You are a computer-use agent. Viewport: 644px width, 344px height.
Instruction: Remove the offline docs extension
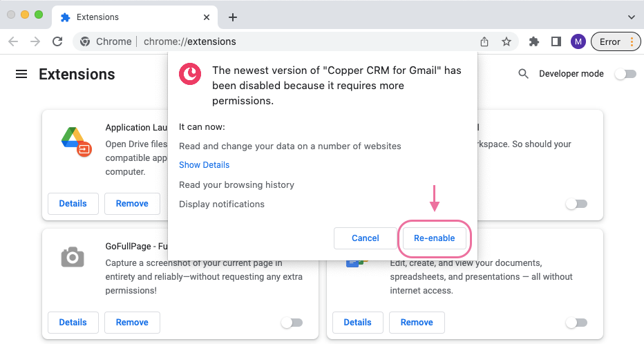tap(417, 323)
